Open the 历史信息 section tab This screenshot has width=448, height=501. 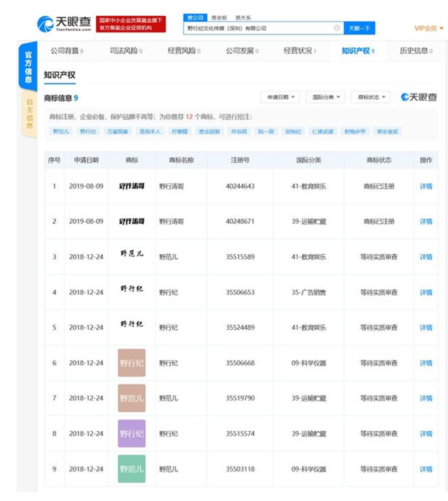click(x=416, y=51)
